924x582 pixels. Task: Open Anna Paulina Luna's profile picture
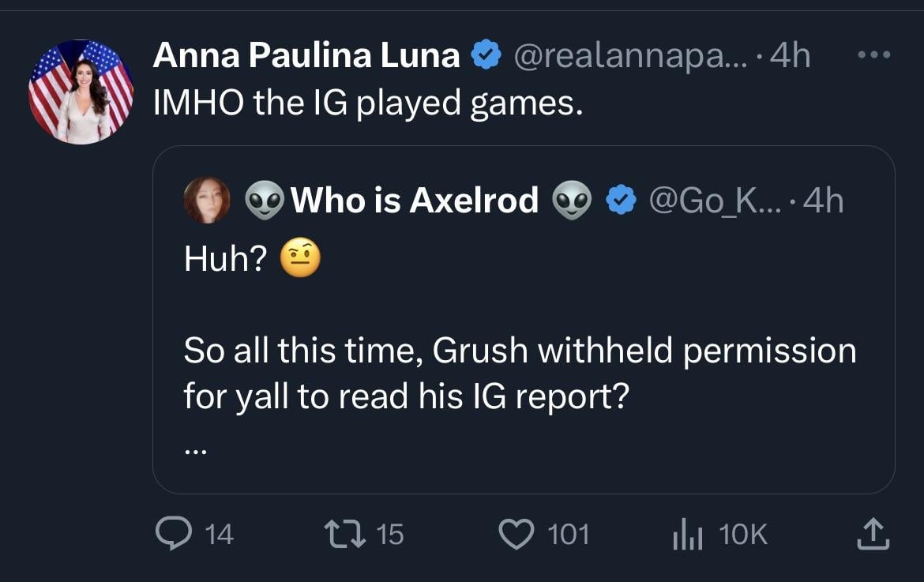pos(81,92)
